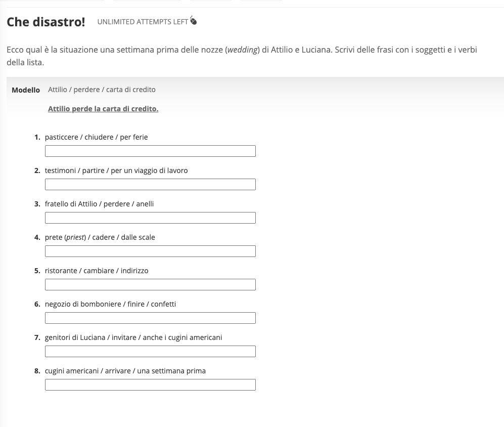Click the model prompt 'Attilio / perdere / carta di credito'
Screen dimensions: 504x427
point(102,90)
